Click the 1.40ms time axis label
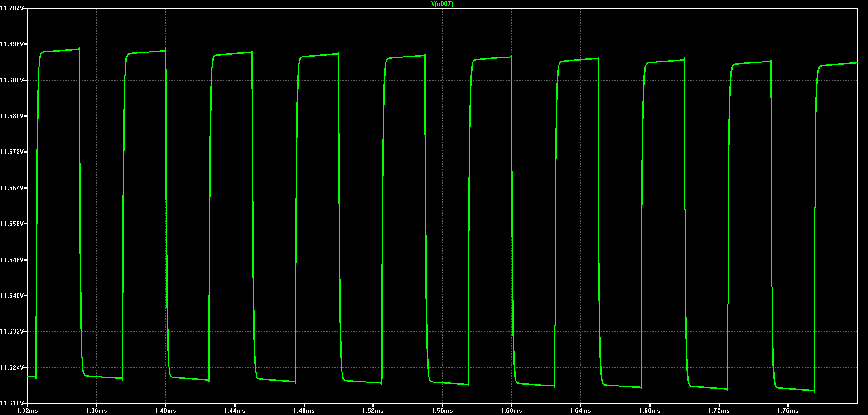This screenshot has height=415, width=868. pos(165,411)
